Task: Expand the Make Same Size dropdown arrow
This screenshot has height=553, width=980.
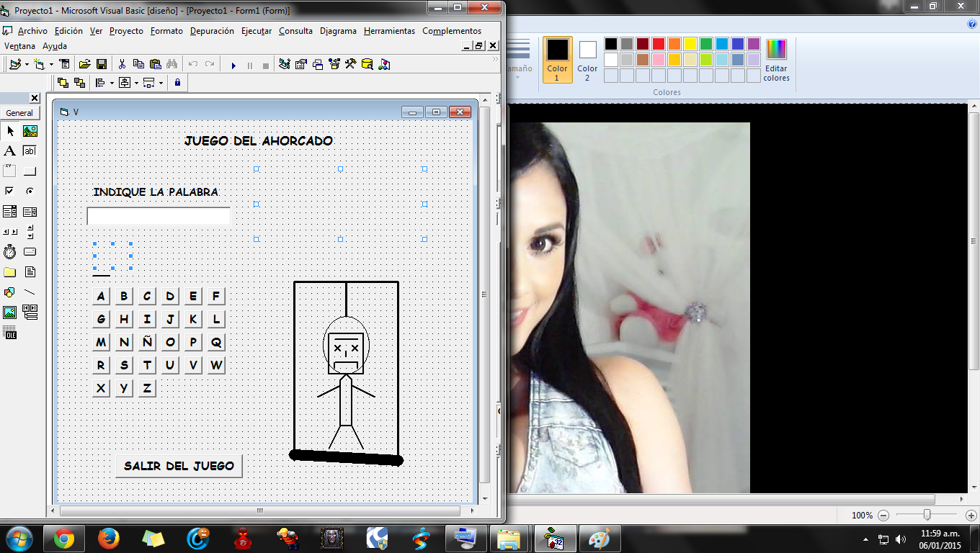Action: click(x=161, y=83)
